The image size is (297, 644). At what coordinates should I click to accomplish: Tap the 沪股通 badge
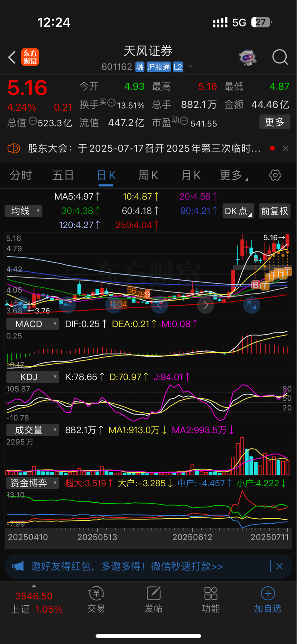click(x=158, y=67)
